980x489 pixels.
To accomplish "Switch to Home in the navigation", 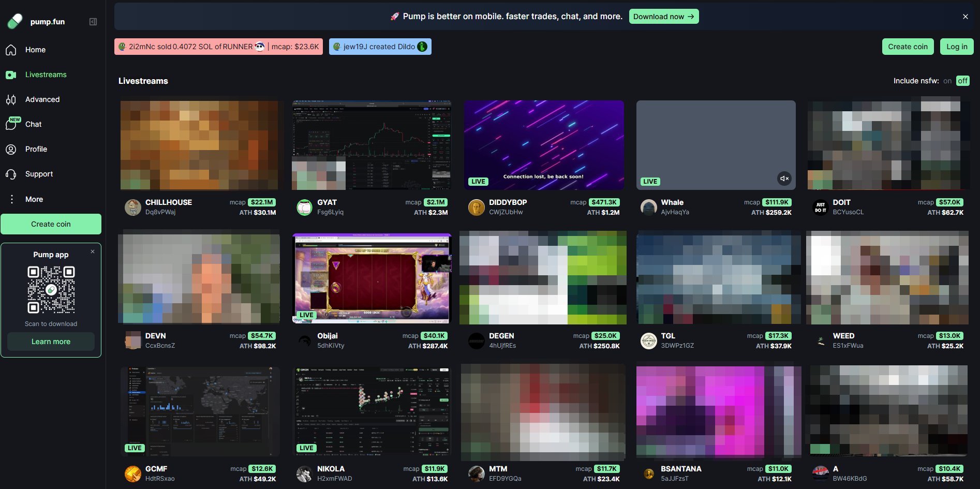I will [35, 50].
